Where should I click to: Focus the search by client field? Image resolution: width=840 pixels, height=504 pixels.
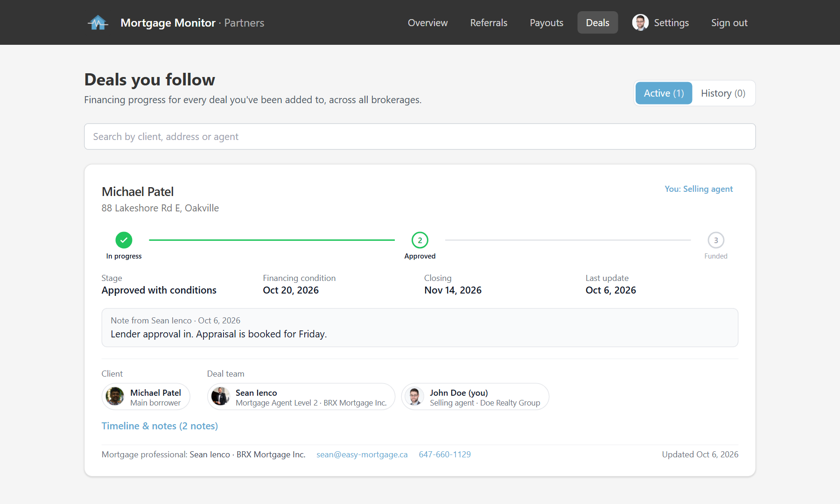(420, 137)
